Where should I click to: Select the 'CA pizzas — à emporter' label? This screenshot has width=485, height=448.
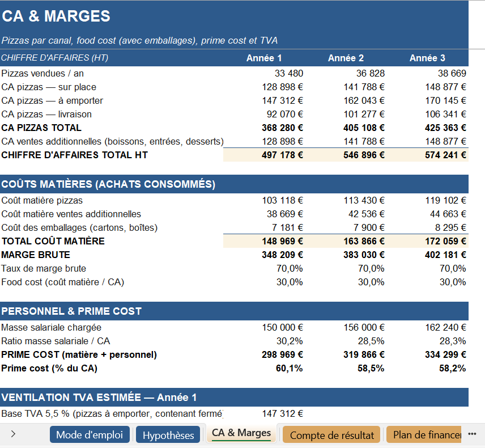coord(52,100)
